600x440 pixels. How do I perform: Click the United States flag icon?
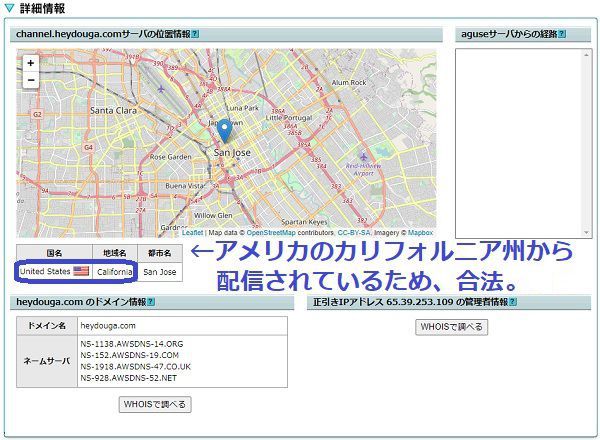pyautogui.click(x=81, y=271)
